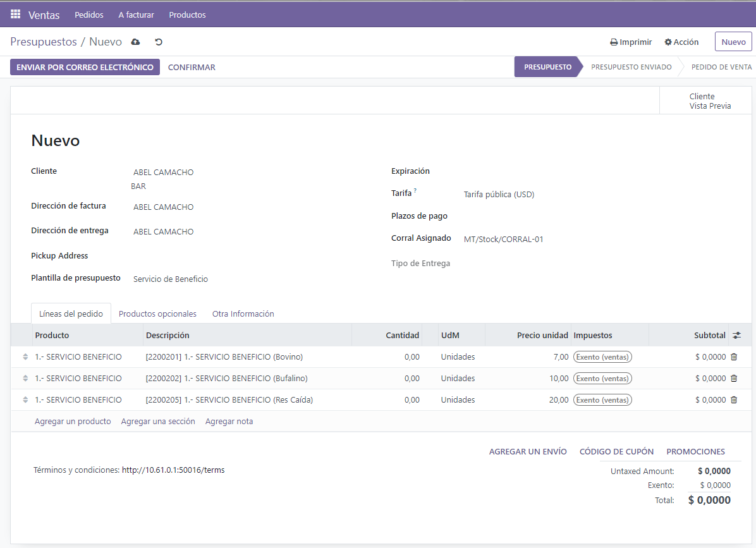Click Agregar un envío button
The image size is (756, 548).
point(528,451)
